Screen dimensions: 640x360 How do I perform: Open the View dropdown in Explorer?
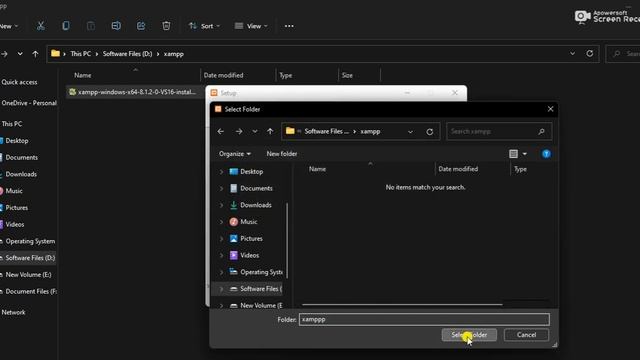coord(251,26)
